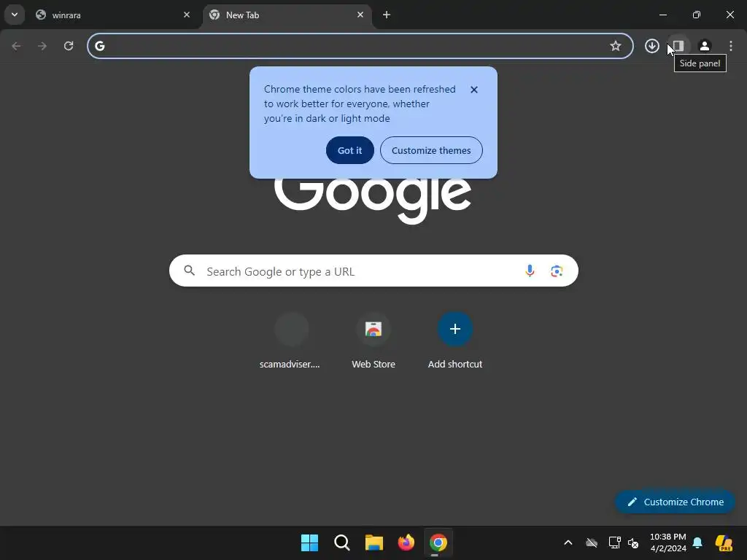The height and width of the screenshot is (560, 747).
Task: Open the profile avatar menu
Action: point(705,46)
